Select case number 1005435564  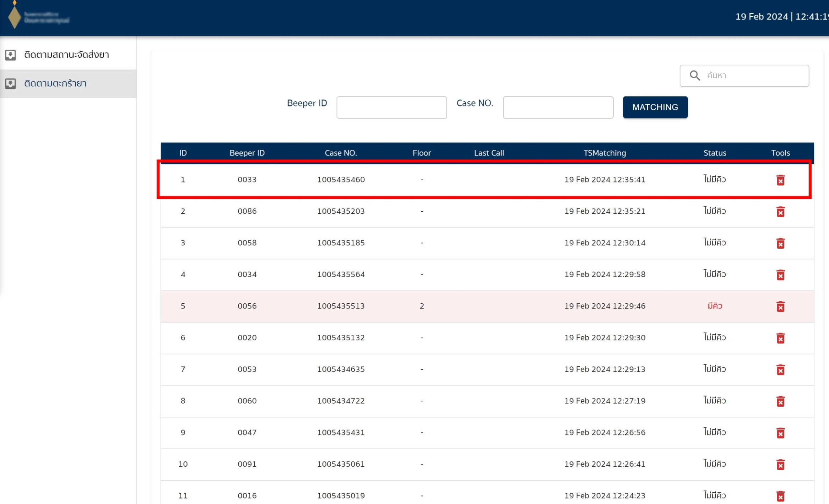tap(341, 274)
